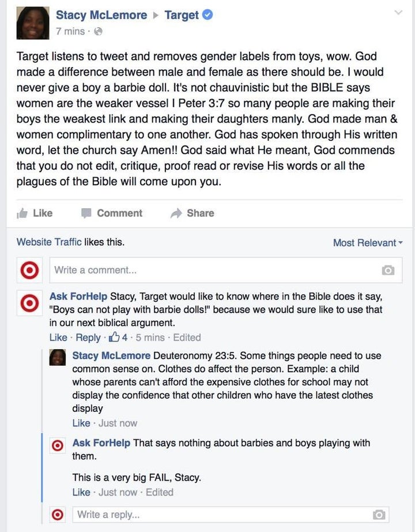
Task: Open Ask ForHelp name on first comment
Action: pyautogui.click(x=78, y=296)
